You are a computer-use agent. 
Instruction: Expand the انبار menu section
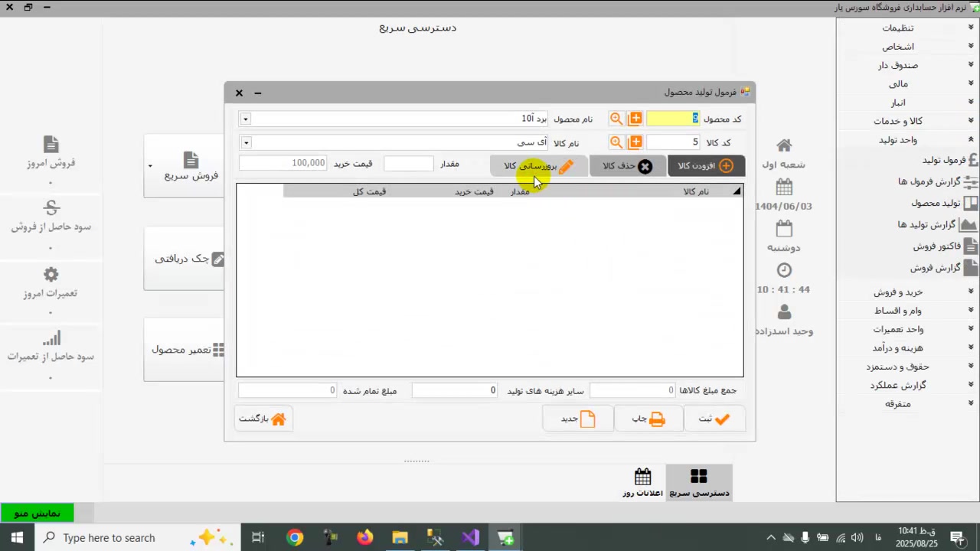(x=907, y=103)
